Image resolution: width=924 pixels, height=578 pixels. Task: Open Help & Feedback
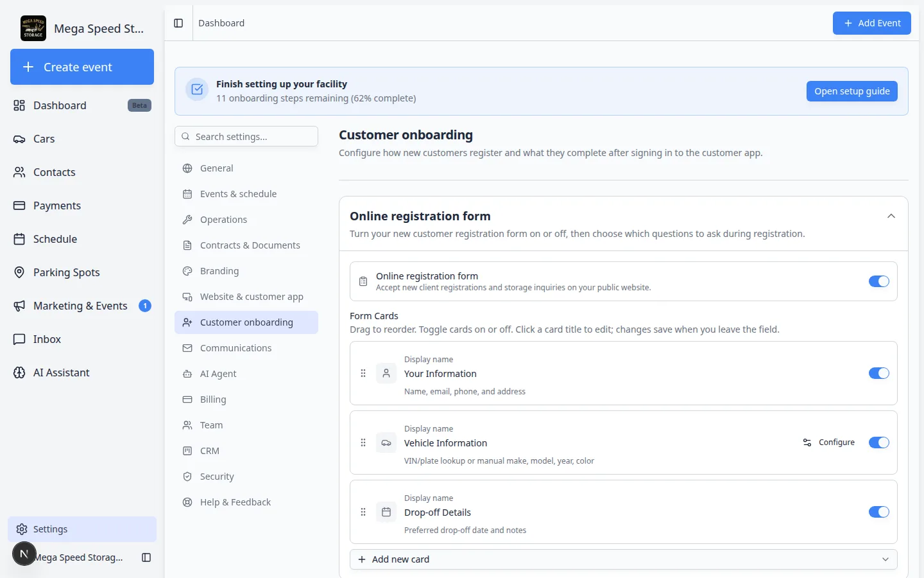[246, 502]
